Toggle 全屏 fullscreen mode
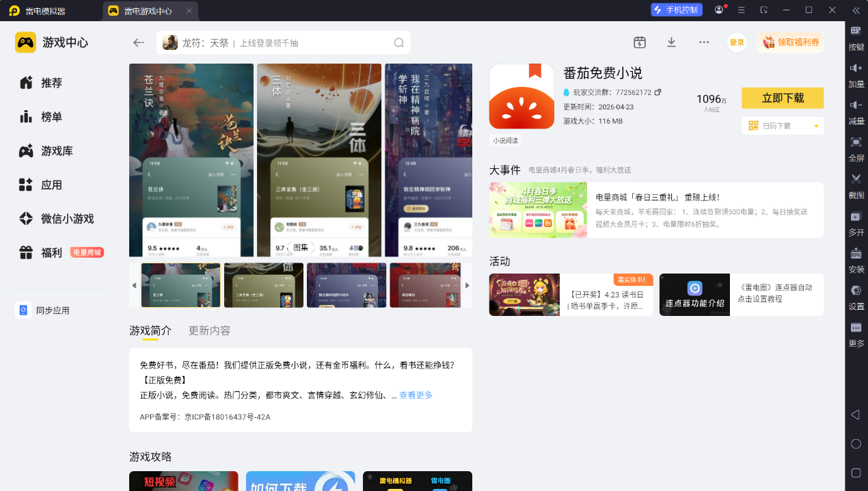Viewport: 868px width, 491px height. 856,149
